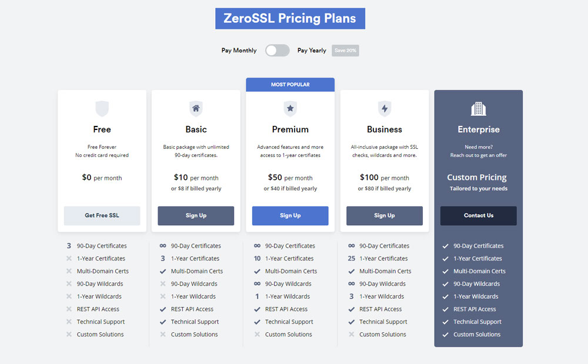
Task: Select the Pay Yearly option label
Action: click(x=312, y=51)
